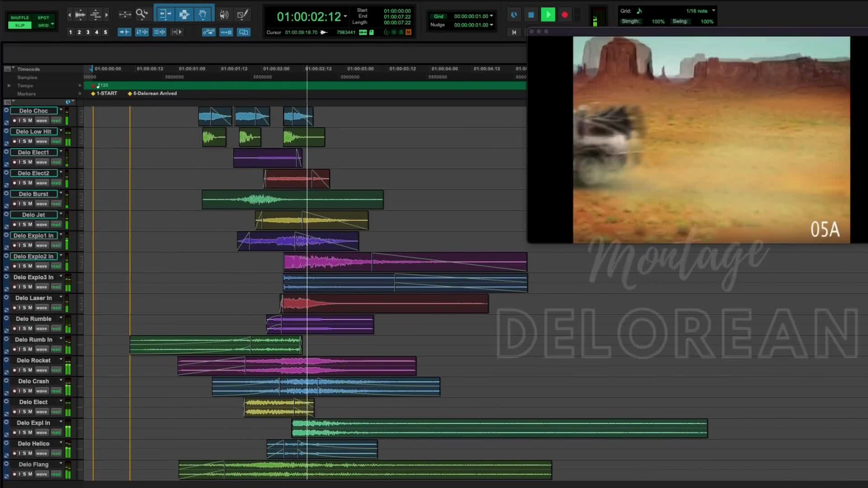Select the Pencil tool

point(243,14)
